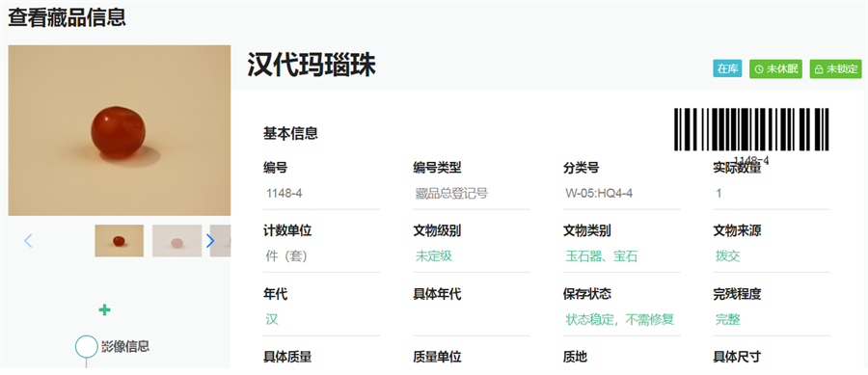Click the 具体尺寸 label

737,358
